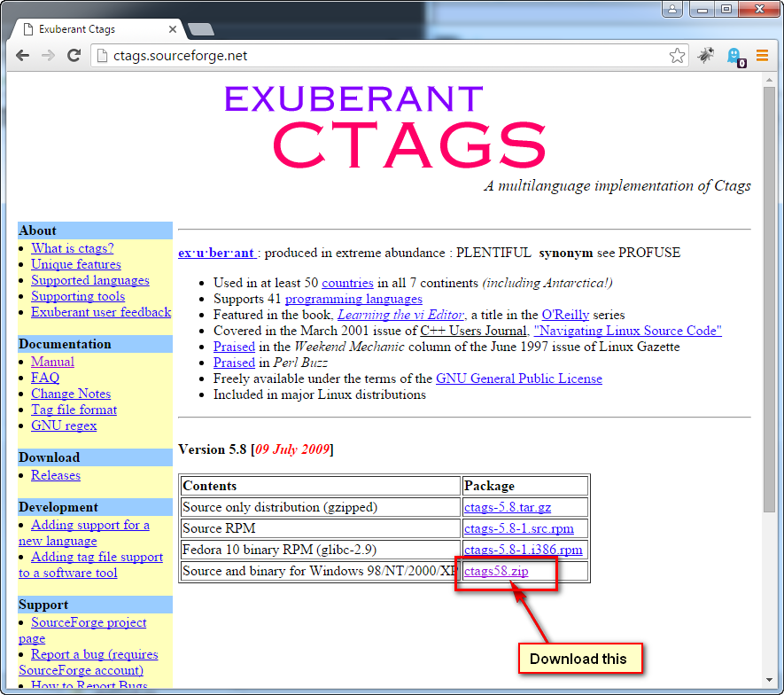Open Praised link for Perl Buzz

234,363
